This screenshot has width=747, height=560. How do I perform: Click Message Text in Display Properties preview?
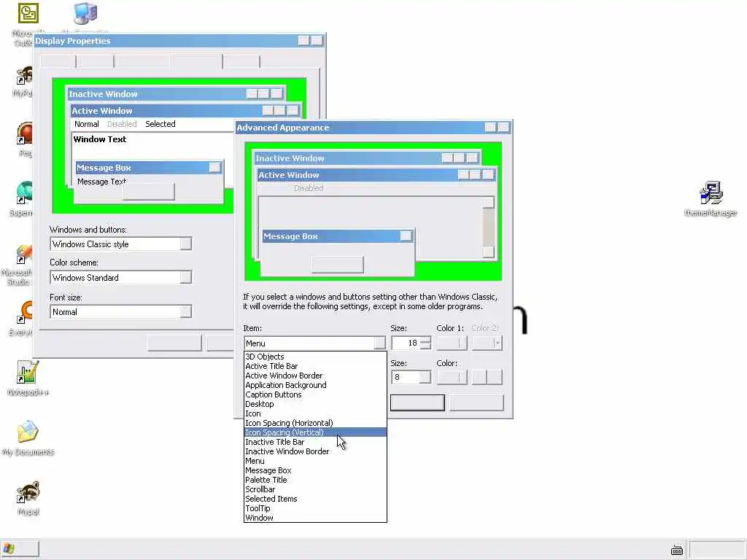101,182
